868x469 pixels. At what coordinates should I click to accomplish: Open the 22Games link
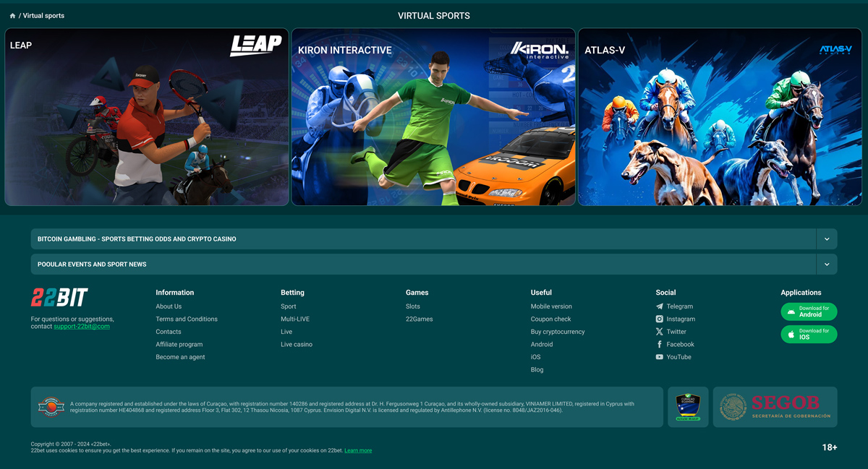(420, 319)
